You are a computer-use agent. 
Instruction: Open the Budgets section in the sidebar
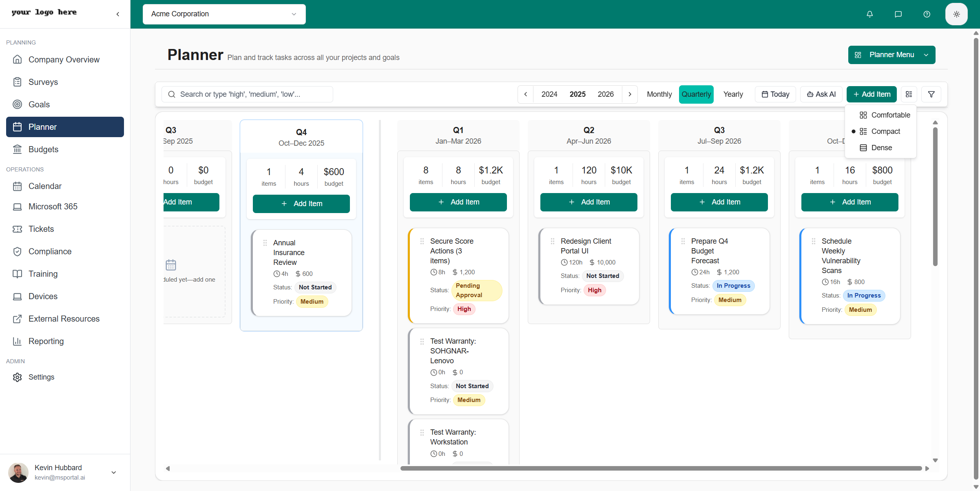44,149
